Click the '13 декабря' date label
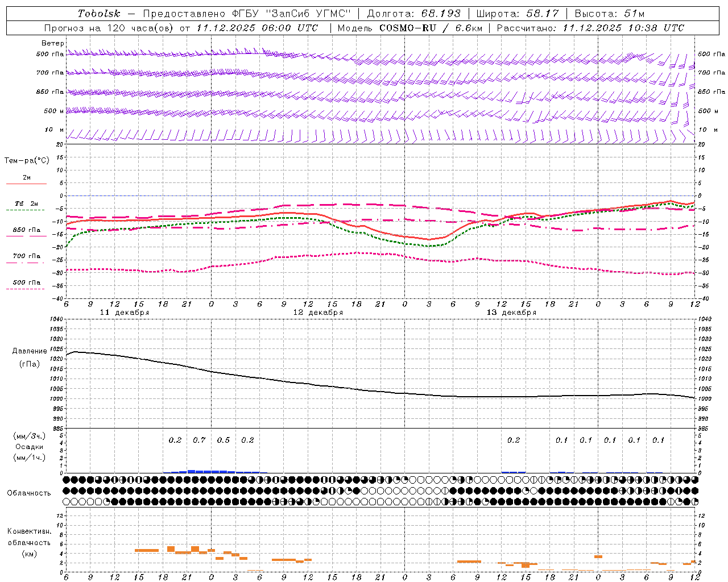728x582 pixels. tap(511, 313)
